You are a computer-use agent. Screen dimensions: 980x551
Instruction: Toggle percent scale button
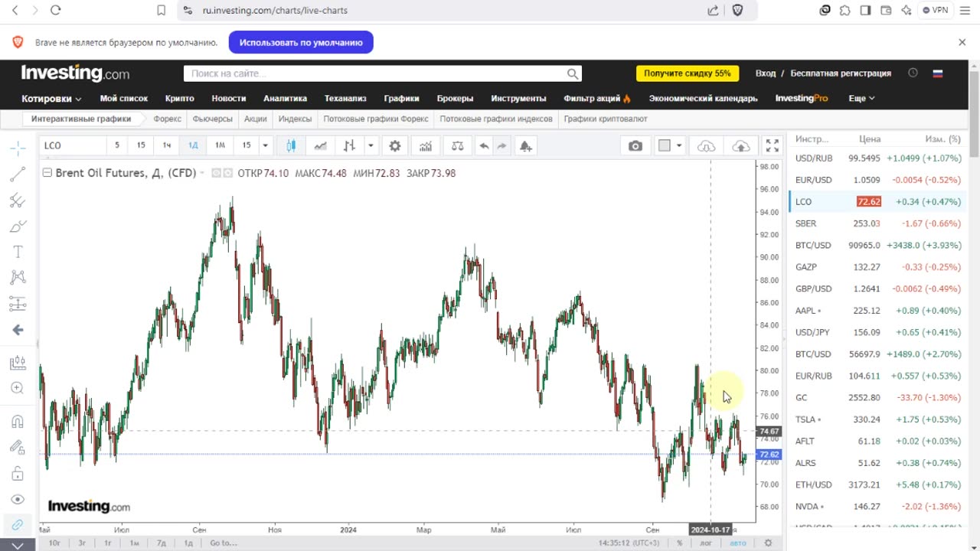pyautogui.click(x=679, y=543)
